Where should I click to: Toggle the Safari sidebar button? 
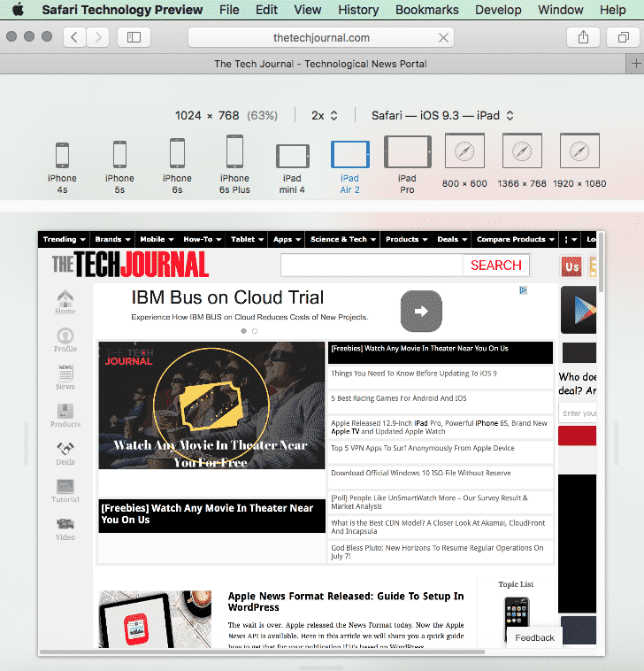pyautogui.click(x=134, y=37)
